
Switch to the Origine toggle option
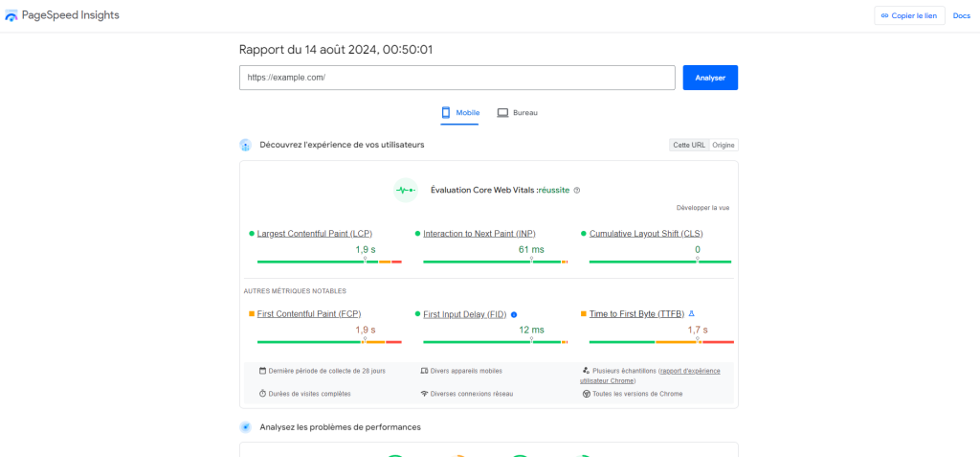tap(724, 145)
